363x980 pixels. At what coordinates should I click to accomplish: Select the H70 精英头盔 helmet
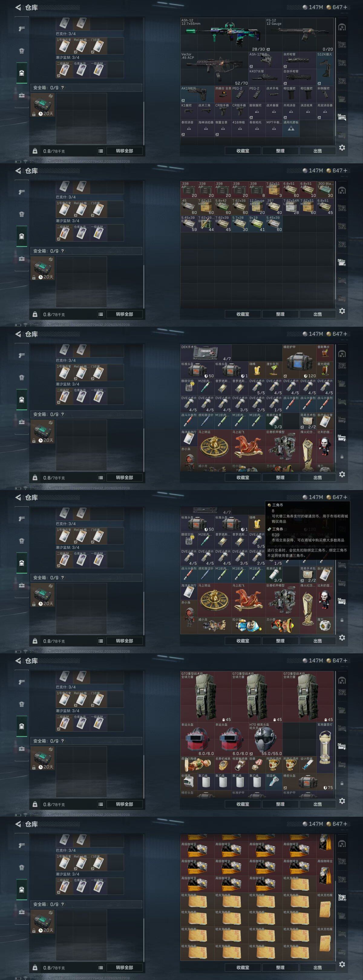pyautogui.click(x=265, y=739)
